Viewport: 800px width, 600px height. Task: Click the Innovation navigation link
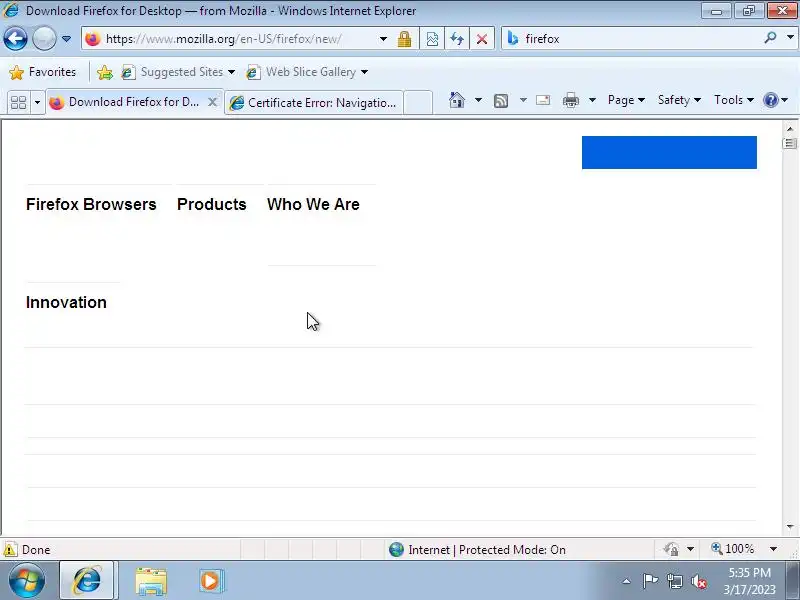point(66,302)
